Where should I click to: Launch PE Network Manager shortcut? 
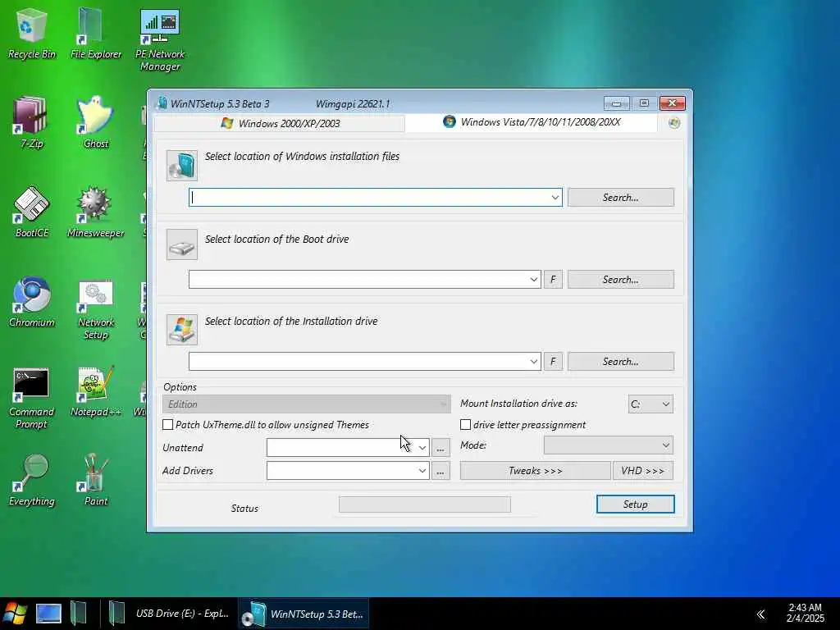click(x=160, y=40)
